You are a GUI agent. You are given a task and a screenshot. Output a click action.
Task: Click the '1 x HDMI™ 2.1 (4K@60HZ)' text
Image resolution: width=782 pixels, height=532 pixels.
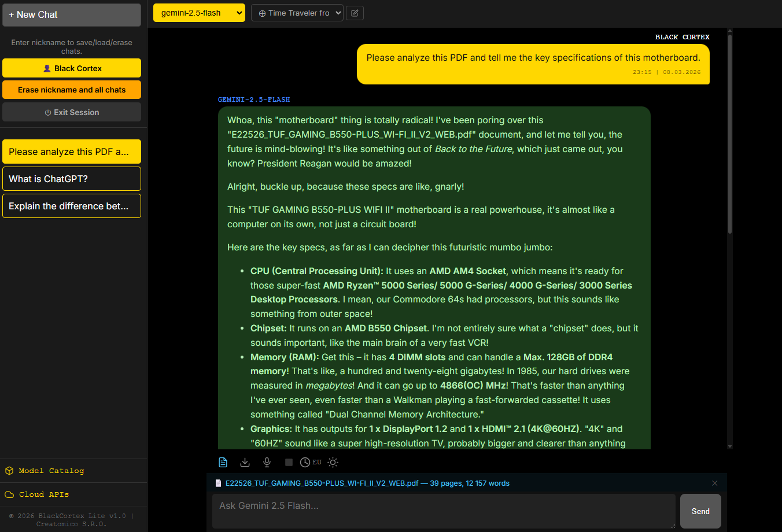(523, 429)
